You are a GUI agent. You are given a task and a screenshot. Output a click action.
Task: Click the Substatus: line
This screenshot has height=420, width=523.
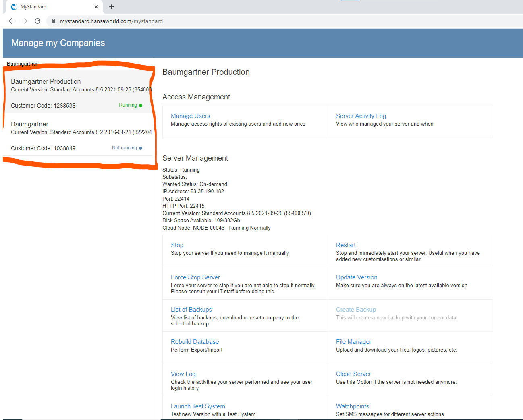pos(174,177)
